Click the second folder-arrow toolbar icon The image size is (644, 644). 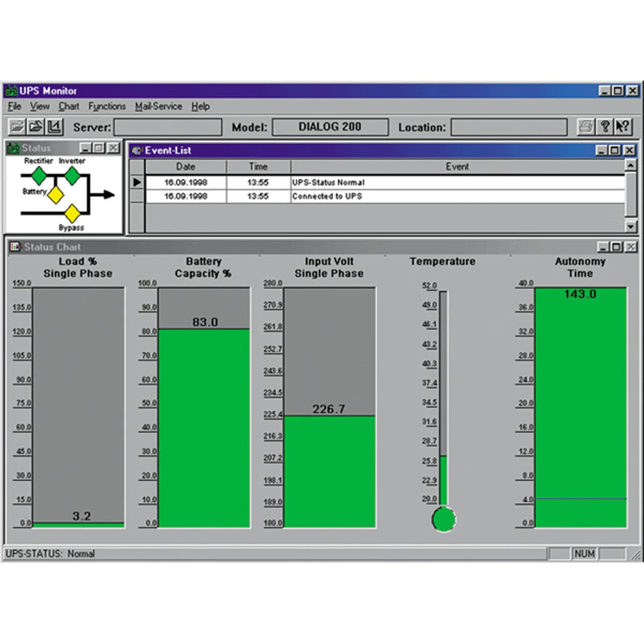pyautogui.click(x=36, y=127)
